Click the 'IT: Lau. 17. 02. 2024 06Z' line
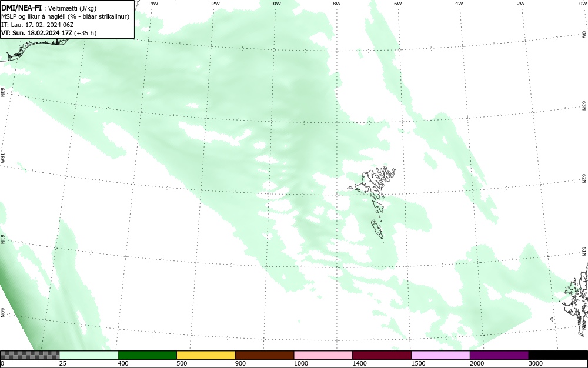The image size is (588, 368). [37, 25]
